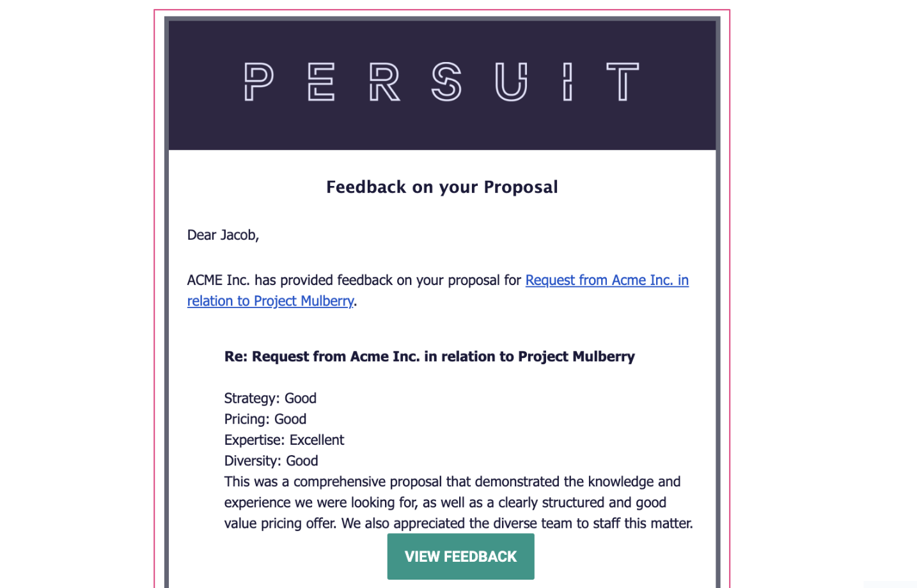The width and height of the screenshot is (917, 588).
Task: Click the 'Dear Jacob,' greeting
Action: pos(223,235)
